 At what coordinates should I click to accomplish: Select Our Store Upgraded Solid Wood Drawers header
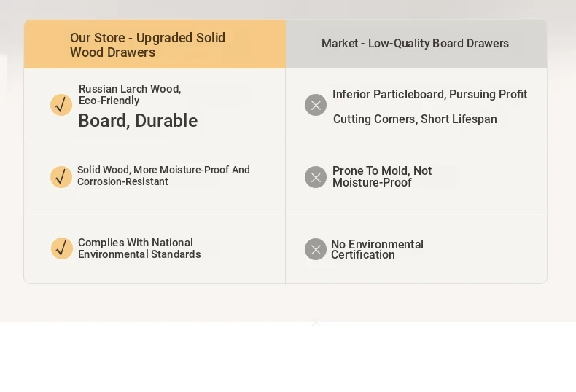coord(148,44)
